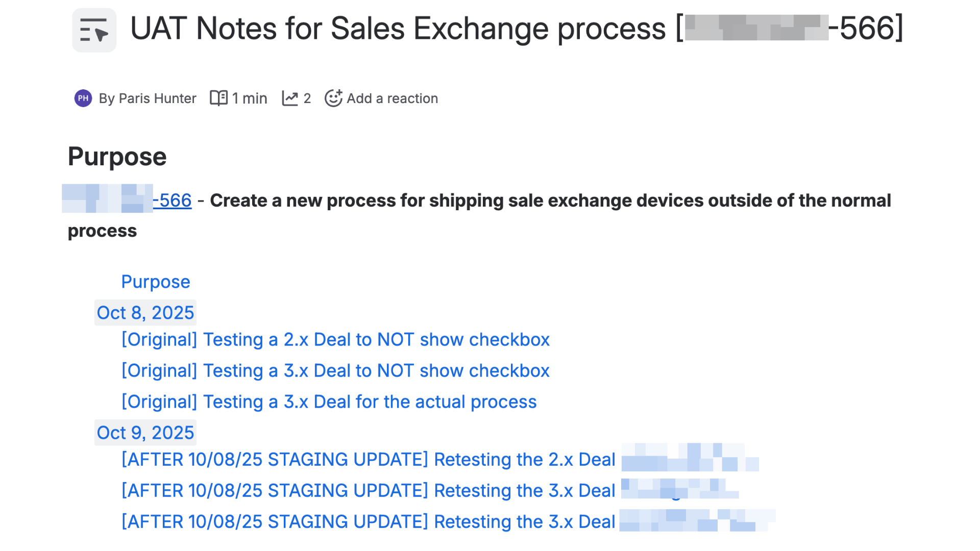980x551 pixels.
Task: Click Paris Hunter's PH avatar
Action: tap(83, 98)
